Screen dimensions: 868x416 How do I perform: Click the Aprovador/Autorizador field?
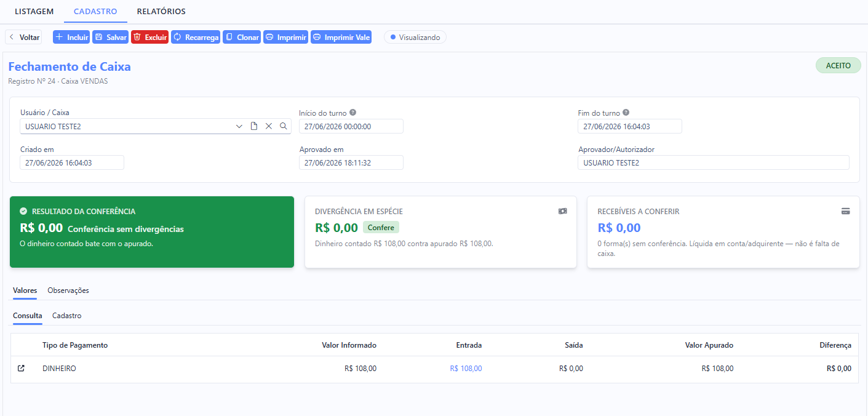(x=714, y=162)
